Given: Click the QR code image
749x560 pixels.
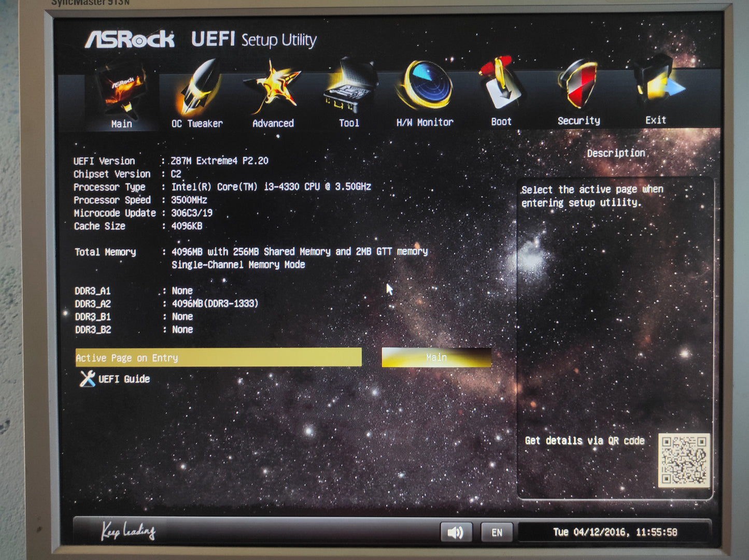Looking at the screenshot, I should (684, 460).
